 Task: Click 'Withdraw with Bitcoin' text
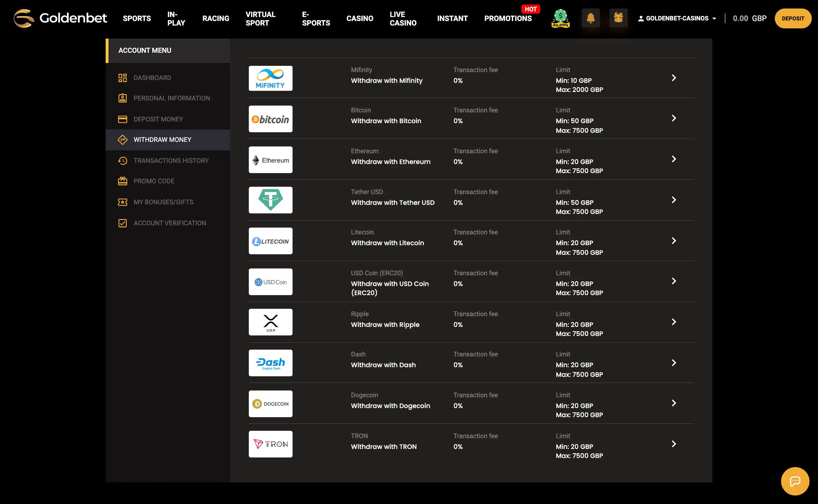coord(386,121)
